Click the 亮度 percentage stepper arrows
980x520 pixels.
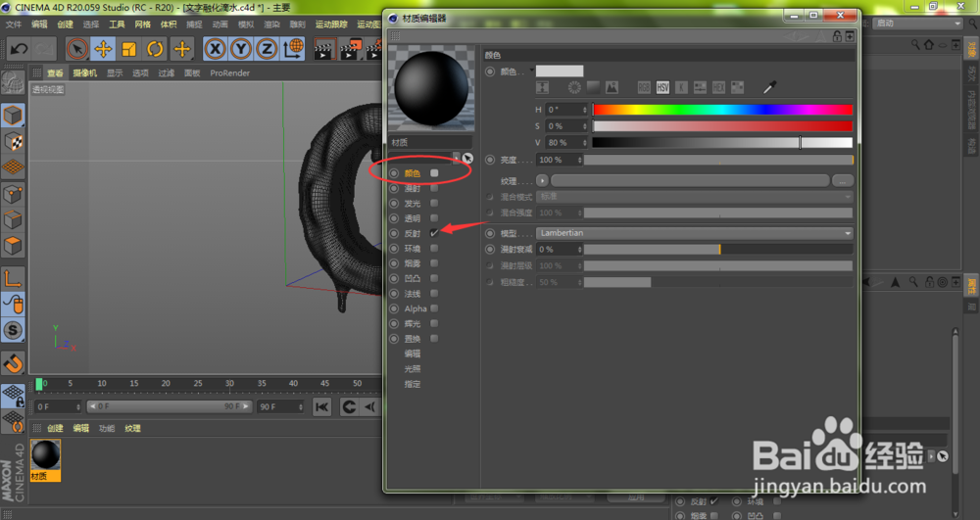pos(579,160)
